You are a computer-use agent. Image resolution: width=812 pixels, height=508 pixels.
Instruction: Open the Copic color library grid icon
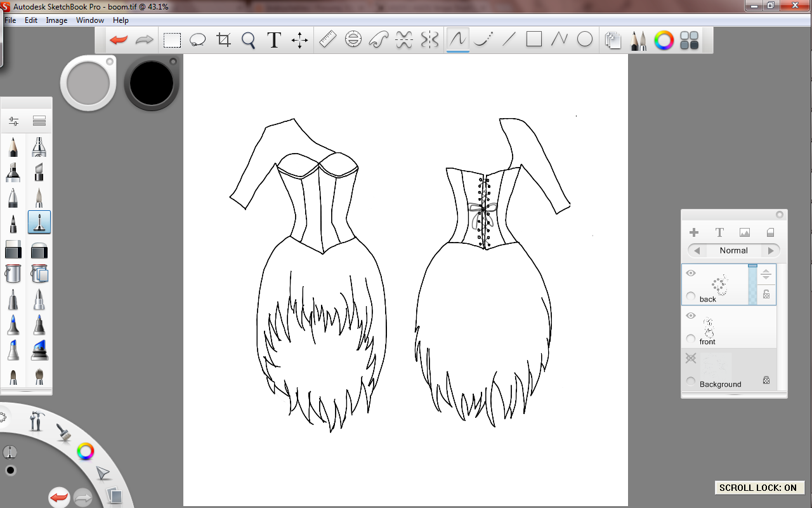click(690, 41)
